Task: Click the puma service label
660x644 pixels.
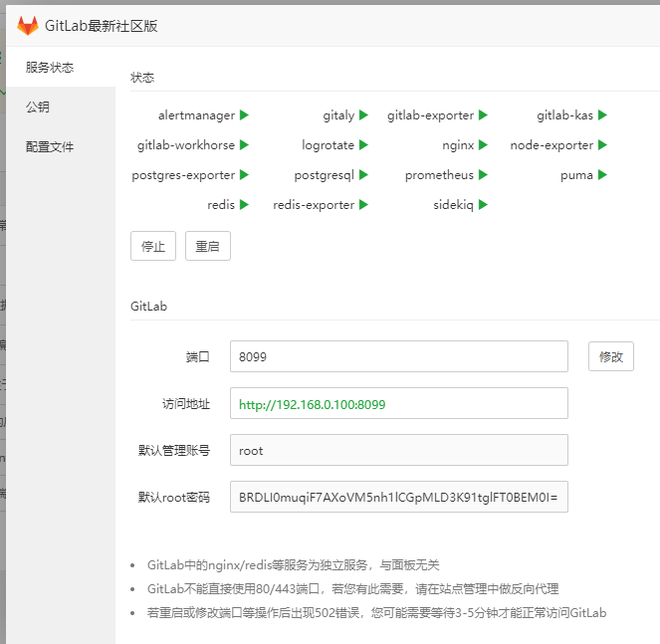Action: (x=576, y=175)
